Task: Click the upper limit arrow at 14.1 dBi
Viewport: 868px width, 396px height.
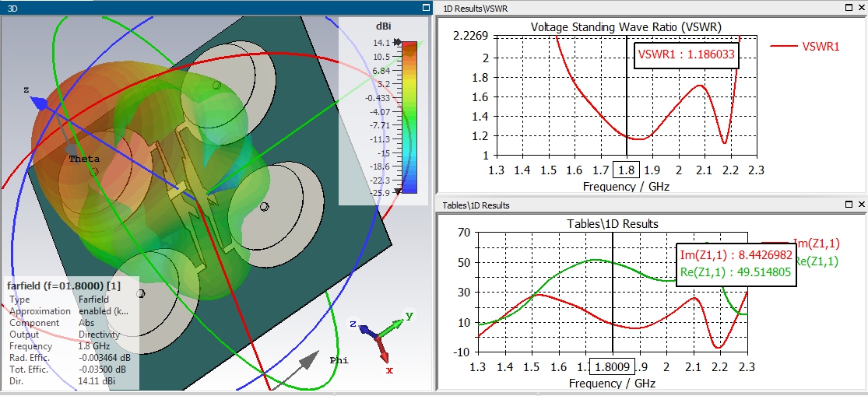Action: (x=397, y=42)
